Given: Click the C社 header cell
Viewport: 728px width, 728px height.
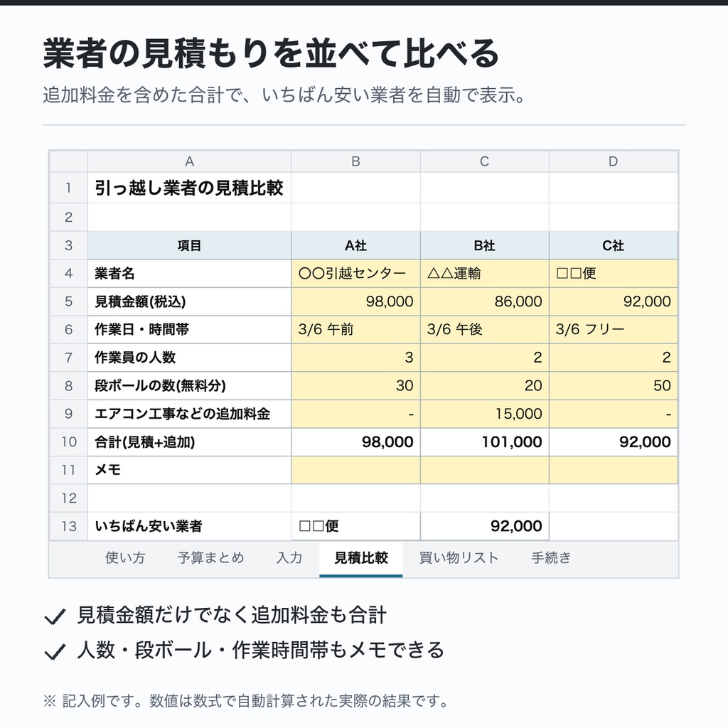Looking at the screenshot, I should tap(614, 245).
